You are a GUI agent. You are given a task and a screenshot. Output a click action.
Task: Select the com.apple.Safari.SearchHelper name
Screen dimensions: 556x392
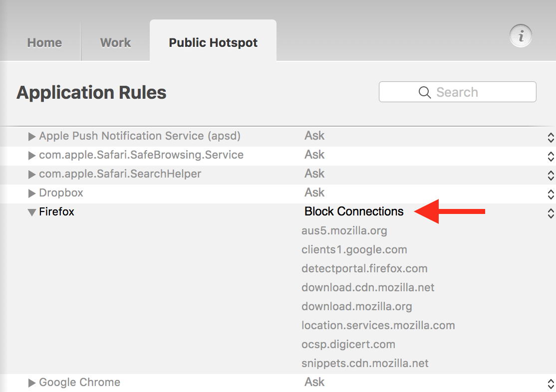click(120, 174)
